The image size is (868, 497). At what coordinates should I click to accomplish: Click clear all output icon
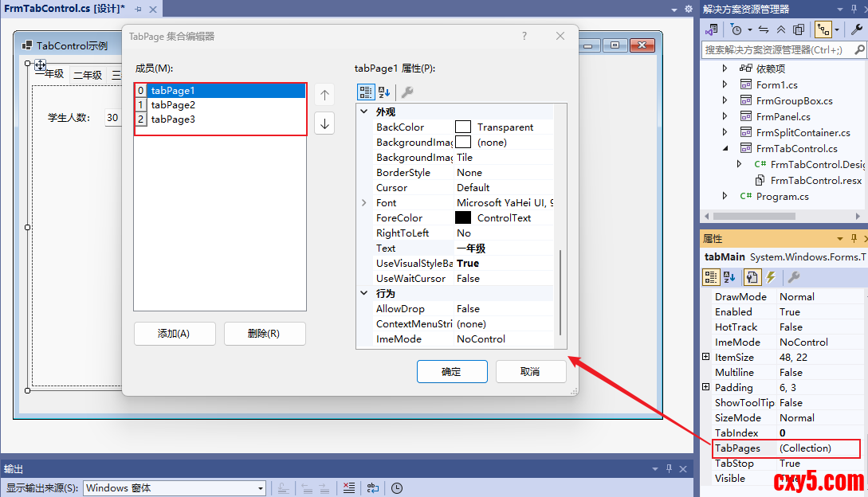(349, 487)
